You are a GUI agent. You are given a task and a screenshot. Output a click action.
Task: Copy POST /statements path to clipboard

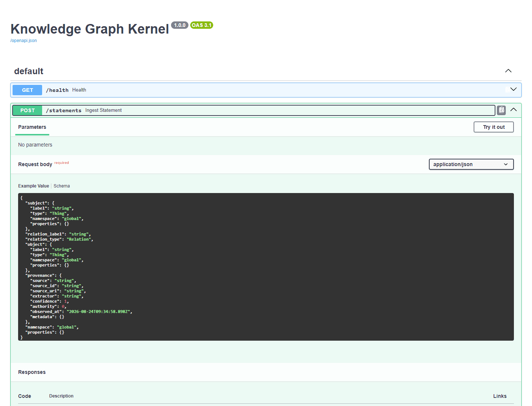[x=501, y=110]
